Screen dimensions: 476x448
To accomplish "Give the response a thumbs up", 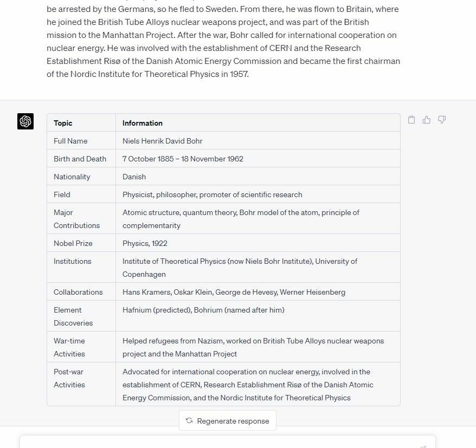I will (x=427, y=120).
